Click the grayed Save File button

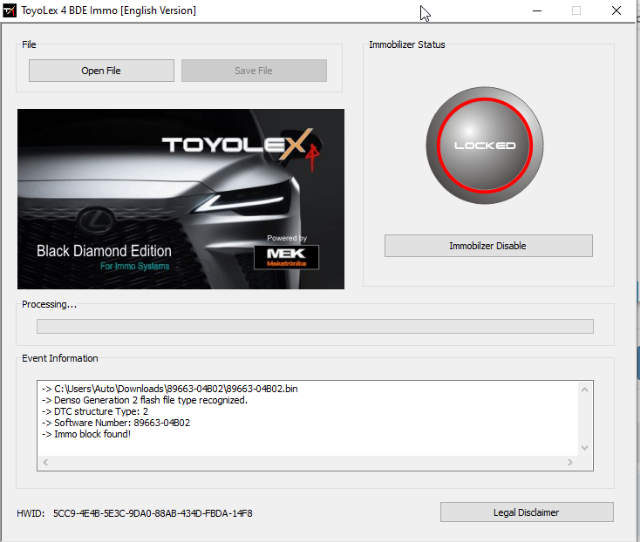tap(253, 71)
